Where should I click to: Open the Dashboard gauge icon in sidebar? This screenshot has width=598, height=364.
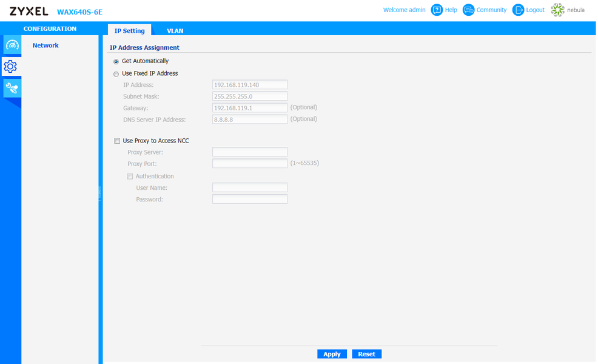point(12,45)
